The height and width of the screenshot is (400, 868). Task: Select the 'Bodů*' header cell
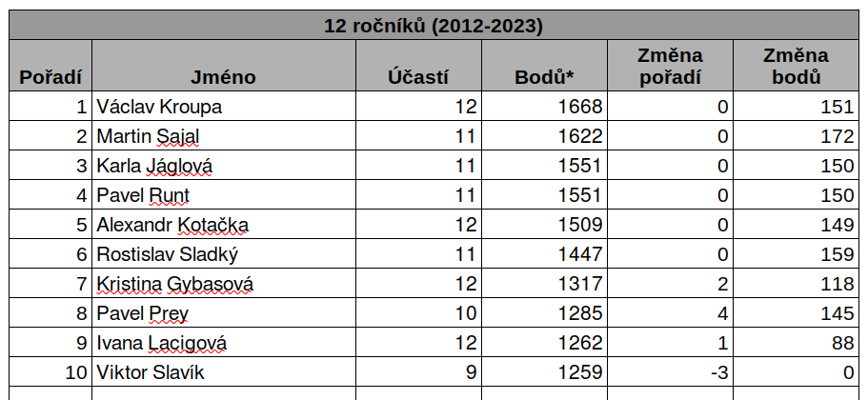(544, 77)
